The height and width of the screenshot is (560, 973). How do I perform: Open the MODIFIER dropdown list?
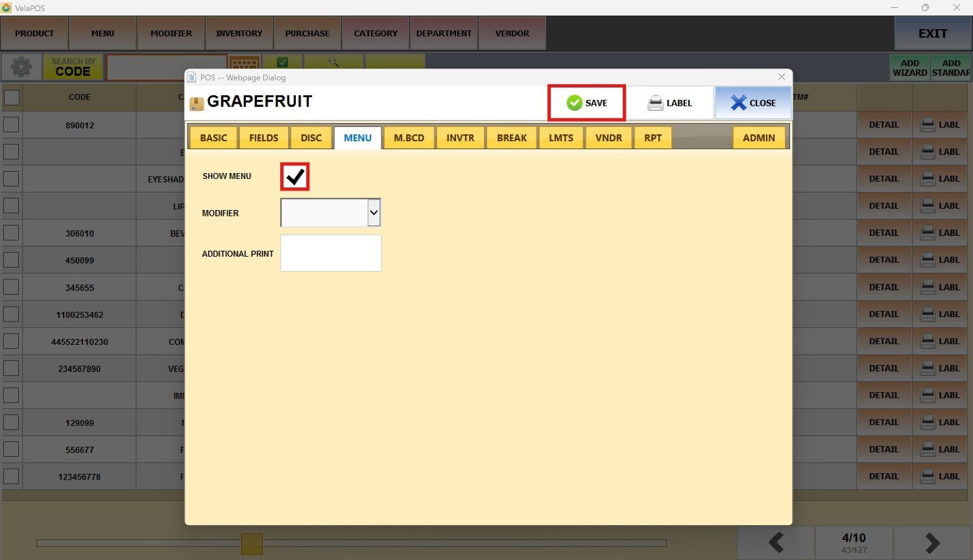[x=374, y=213]
